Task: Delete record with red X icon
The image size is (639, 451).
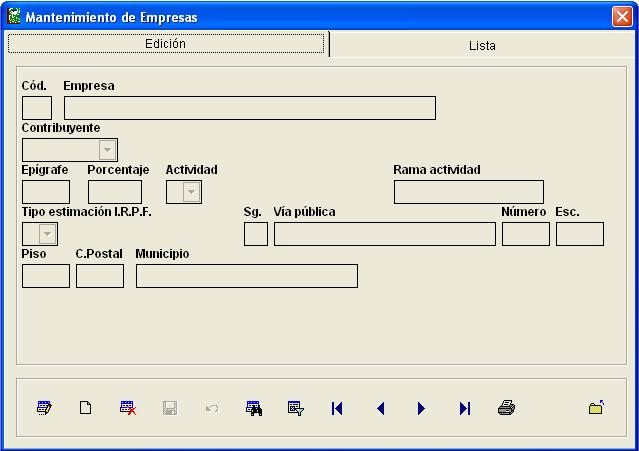Action: 128,408
